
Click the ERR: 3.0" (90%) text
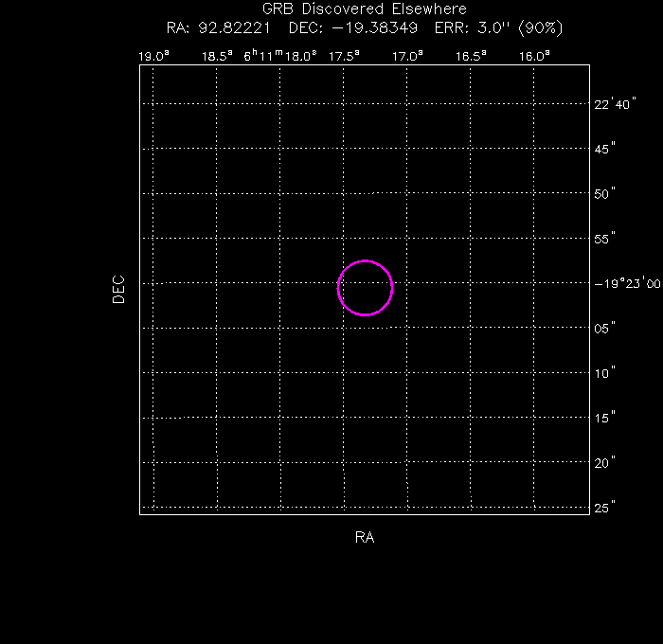click(x=499, y=27)
